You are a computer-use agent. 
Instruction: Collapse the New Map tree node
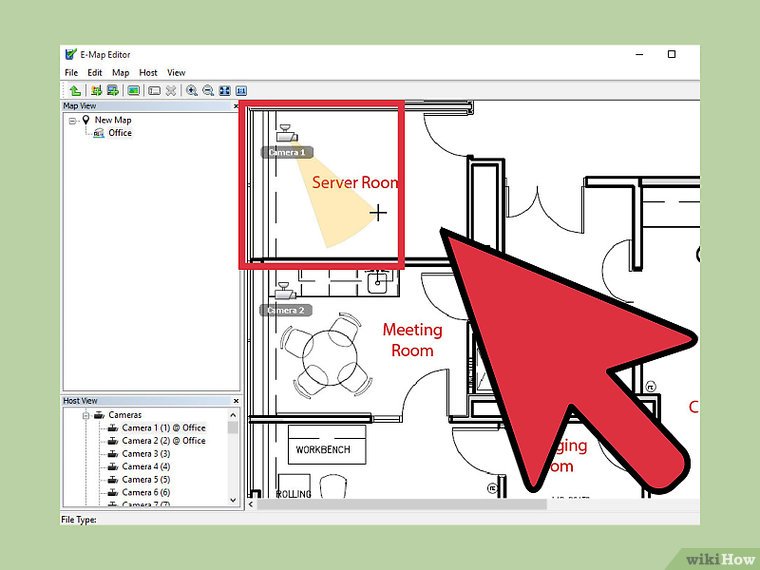pyautogui.click(x=73, y=120)
